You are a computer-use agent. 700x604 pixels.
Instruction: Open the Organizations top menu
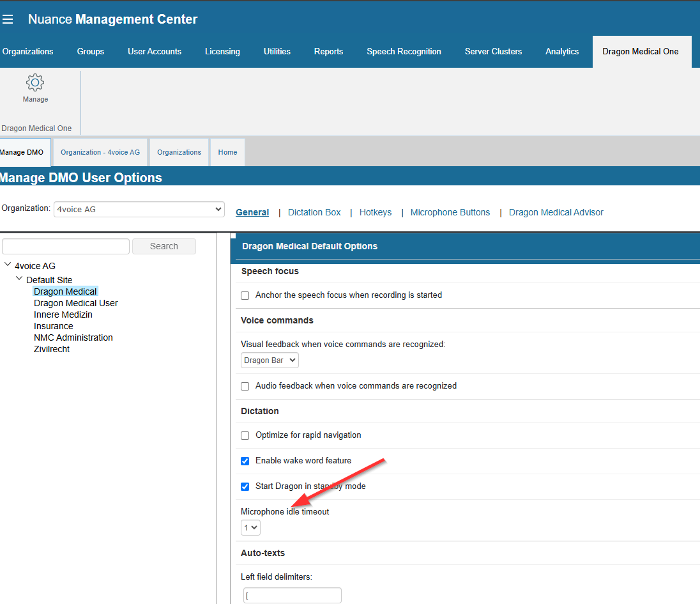click(27, 51)
